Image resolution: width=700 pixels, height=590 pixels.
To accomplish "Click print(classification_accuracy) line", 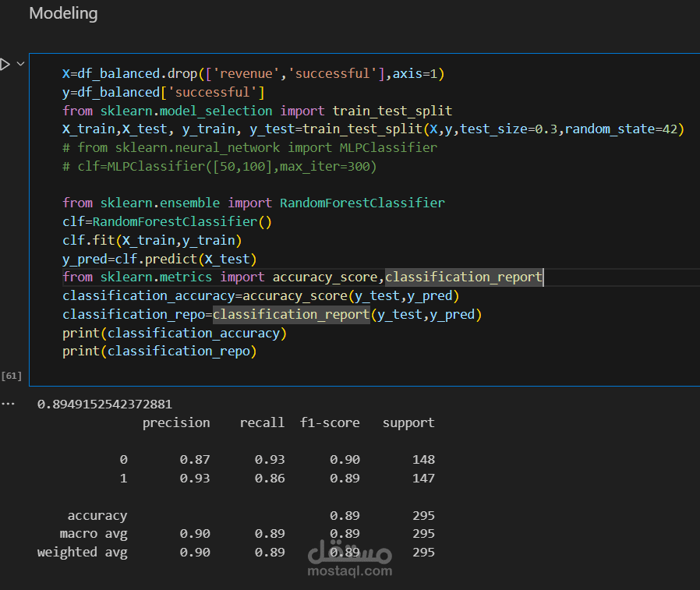I will click(x=174, y=334).
